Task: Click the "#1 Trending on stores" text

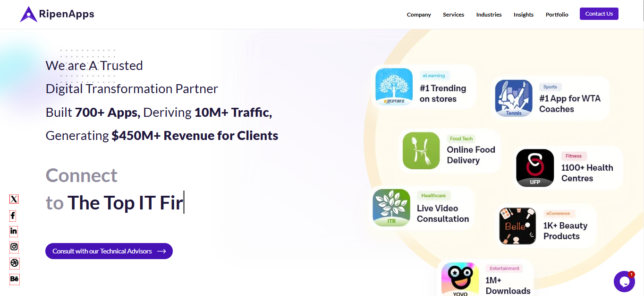Action: point(443,94)
